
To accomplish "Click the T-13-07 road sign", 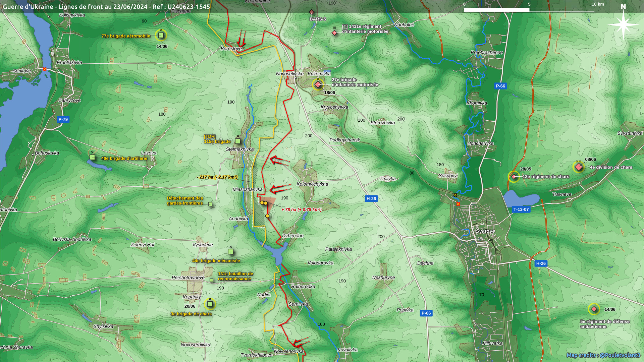I will (x=521, y=209).
